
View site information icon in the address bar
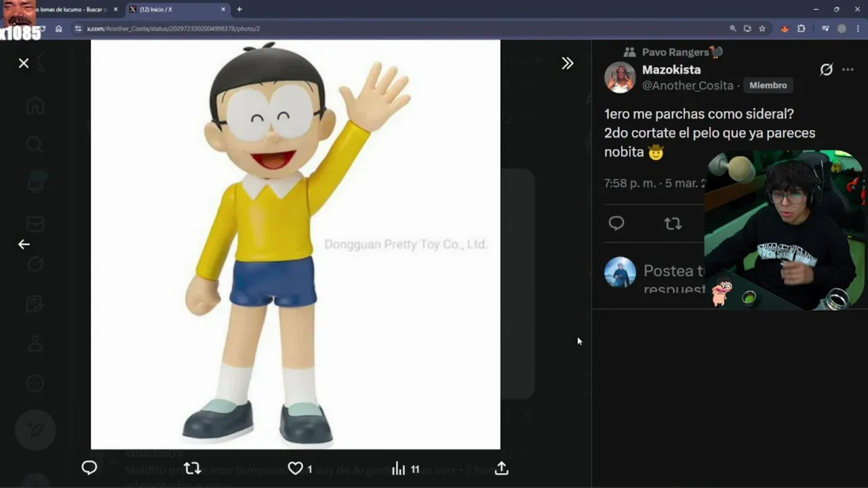click(x=78, y=28)
